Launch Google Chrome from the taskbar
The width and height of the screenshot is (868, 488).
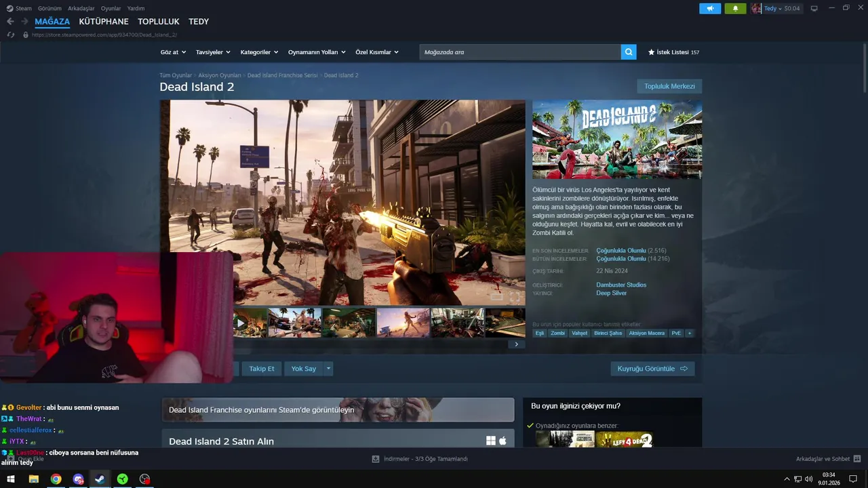56,479
